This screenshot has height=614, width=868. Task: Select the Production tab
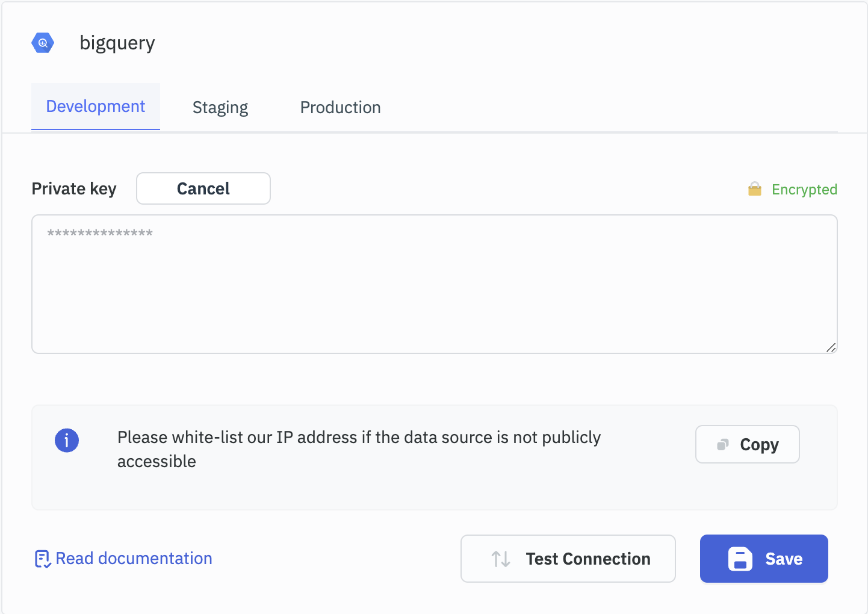coord(340,108)
